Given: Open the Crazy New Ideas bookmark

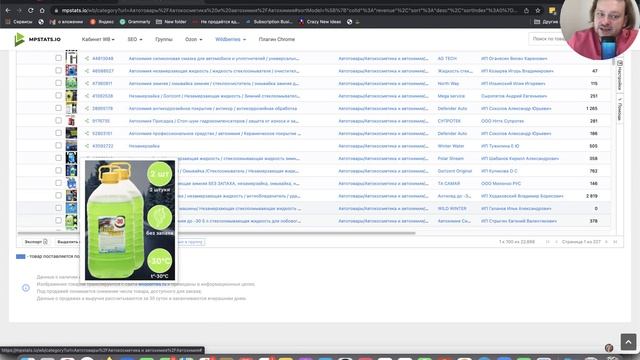Looking at the screenshot, I should click(320, 22).
